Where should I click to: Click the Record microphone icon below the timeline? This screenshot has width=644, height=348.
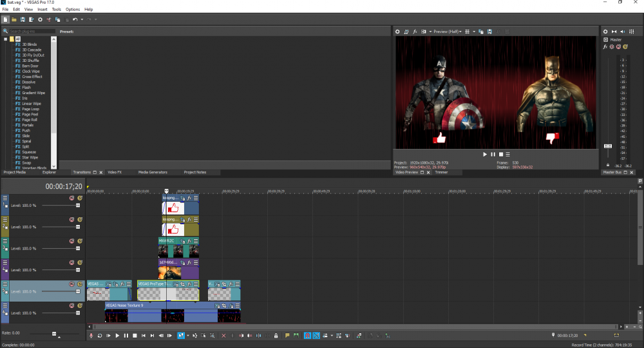[x=91, y=336]
